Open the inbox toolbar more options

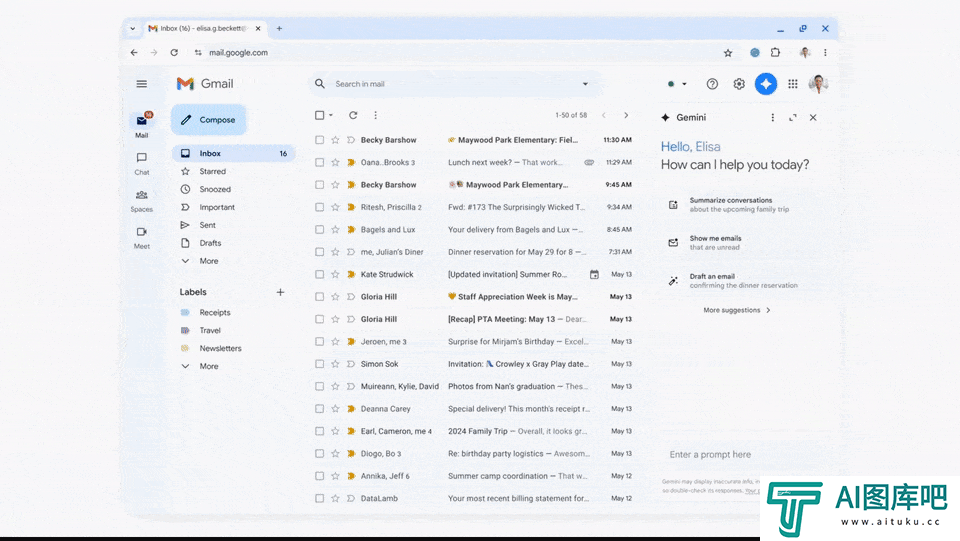click(375, 115)
